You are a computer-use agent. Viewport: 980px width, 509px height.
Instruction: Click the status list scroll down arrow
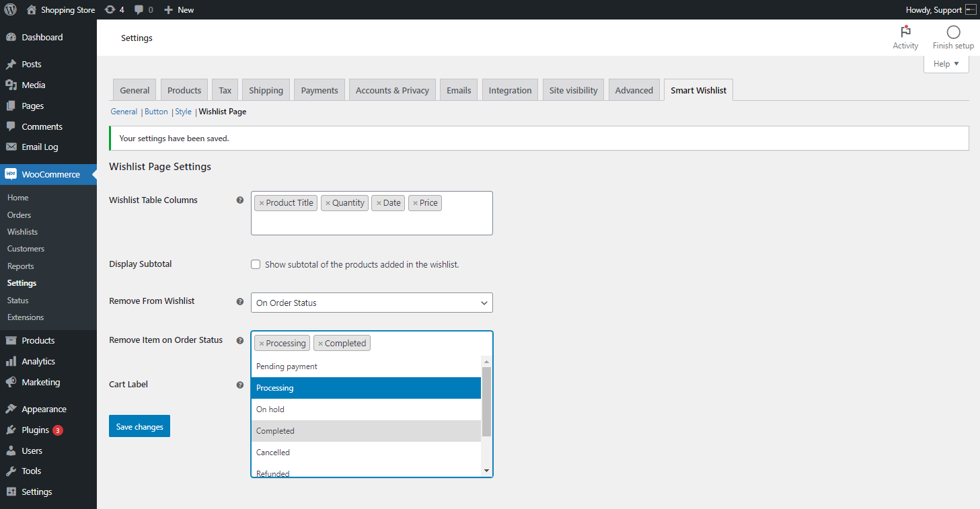[x=487, y=471]
